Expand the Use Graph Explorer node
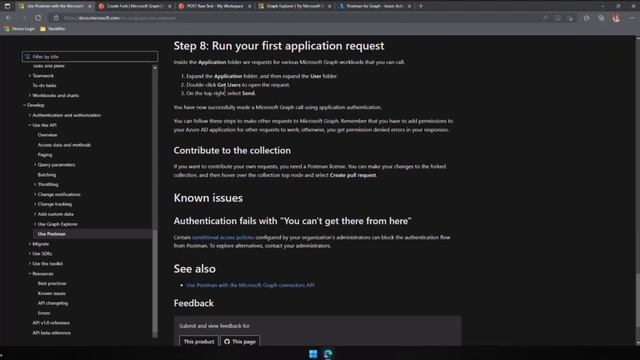Screen dimensions: 640x360 (35, 224)
